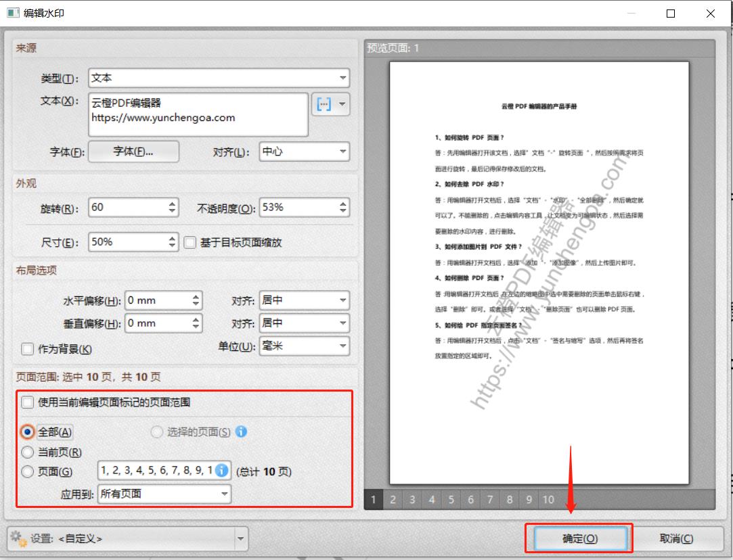This screenshot has height=560, width=733.
Task: Switch preview to page 9 tab
Action: coord(529,500)
